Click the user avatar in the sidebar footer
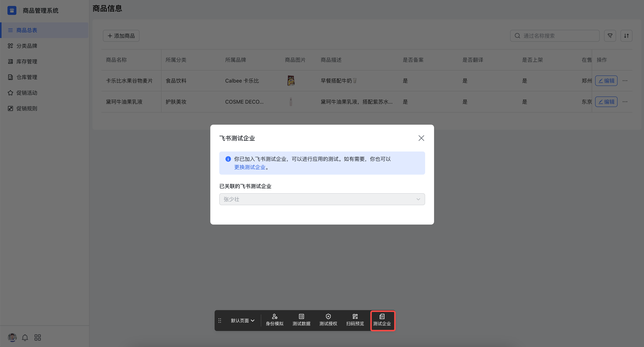 pyautogui.click(x=12, y=337)
